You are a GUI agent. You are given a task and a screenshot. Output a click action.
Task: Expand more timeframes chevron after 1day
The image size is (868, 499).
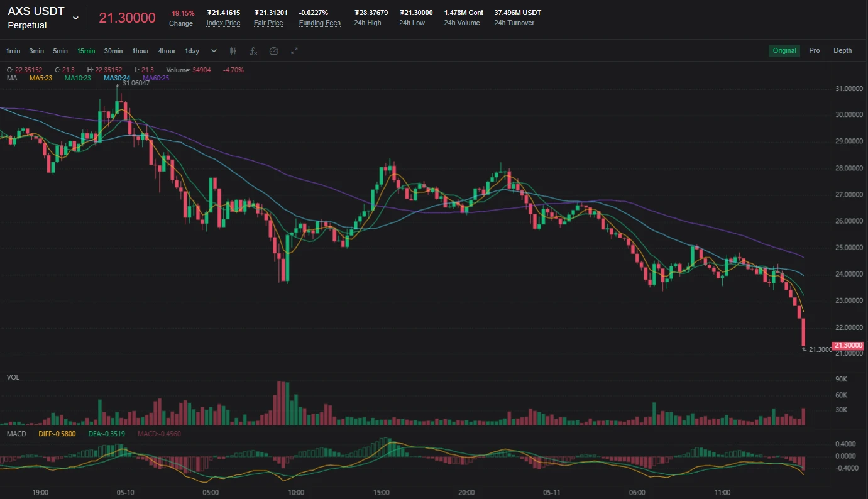(214, 51)
